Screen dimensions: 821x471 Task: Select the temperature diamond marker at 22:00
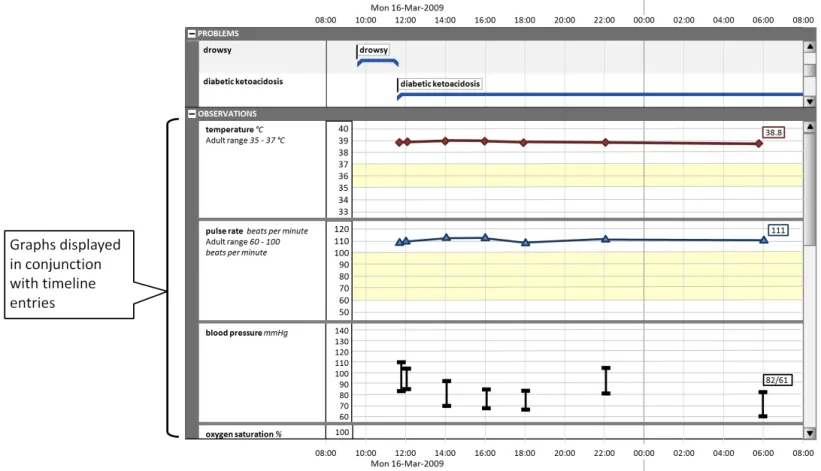605,142
